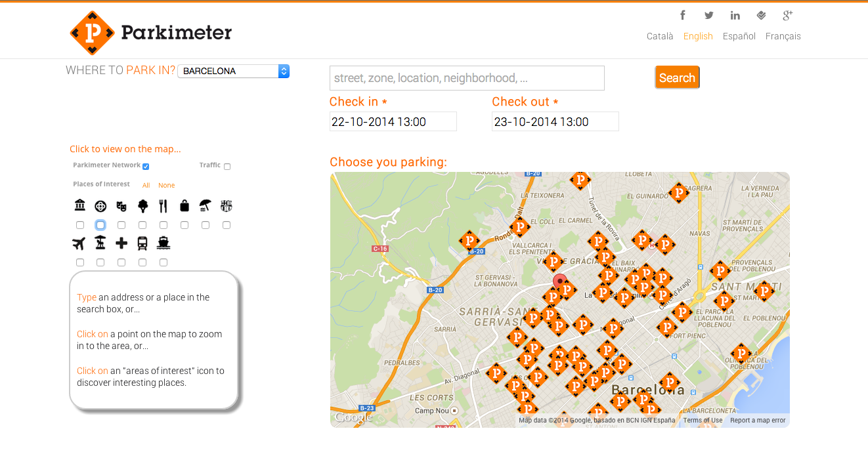
Task: Open the Twitter social link icon
Action: point(709,15)
